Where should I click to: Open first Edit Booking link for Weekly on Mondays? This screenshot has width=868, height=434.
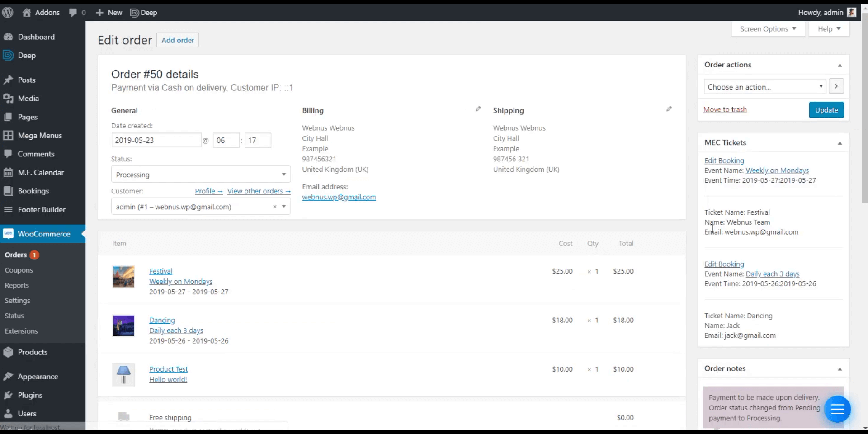click(724, 160)
